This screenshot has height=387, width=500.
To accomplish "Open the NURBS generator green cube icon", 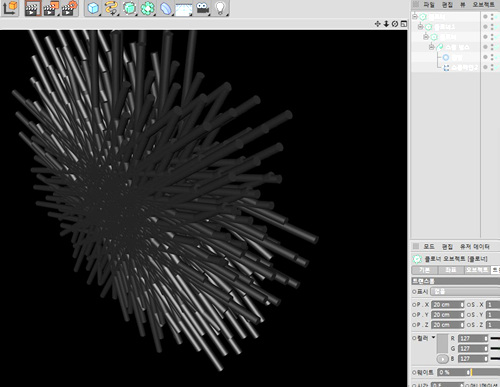I will (x=129, y=8).
